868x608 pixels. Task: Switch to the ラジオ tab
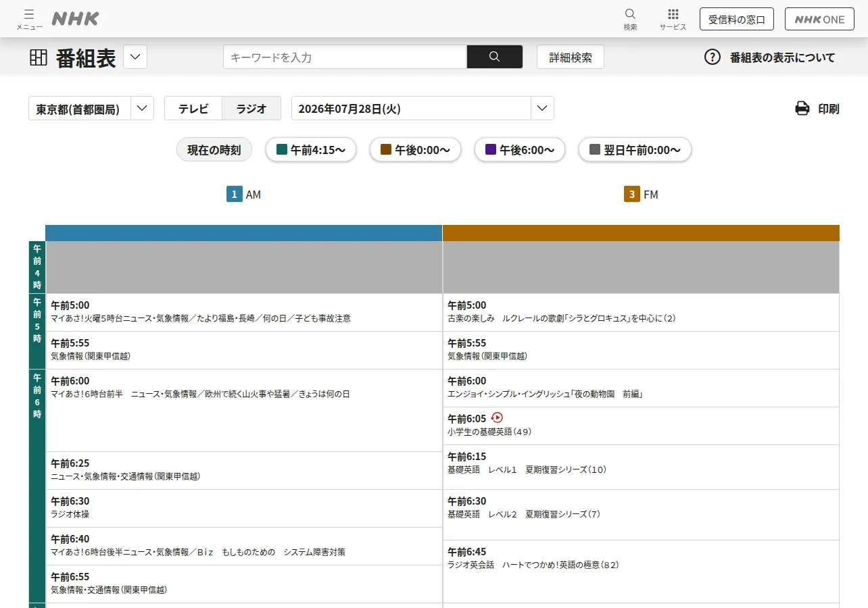click(251, 108)
